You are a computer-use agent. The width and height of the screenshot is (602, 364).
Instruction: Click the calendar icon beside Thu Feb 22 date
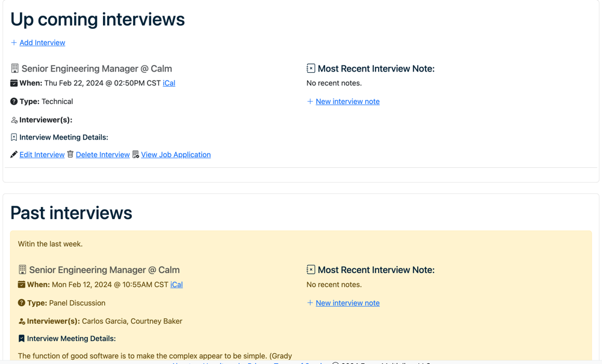(14, 83)
